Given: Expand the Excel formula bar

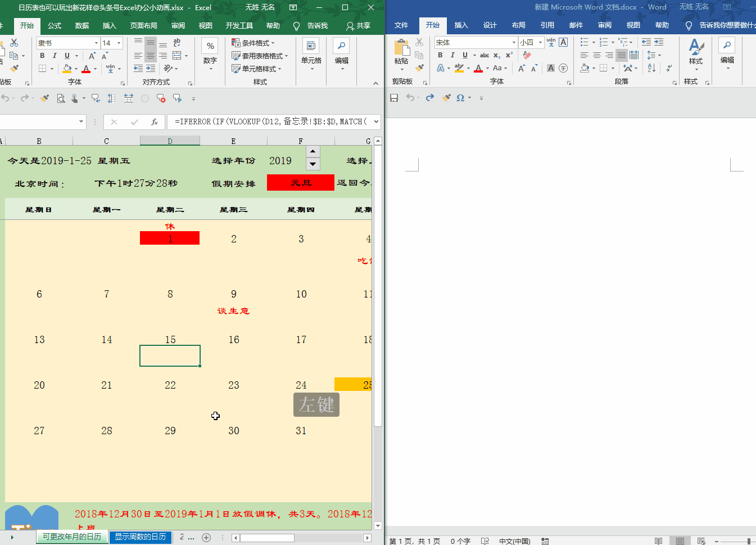Looking at the screenshot, I should (x=376, y=121).
